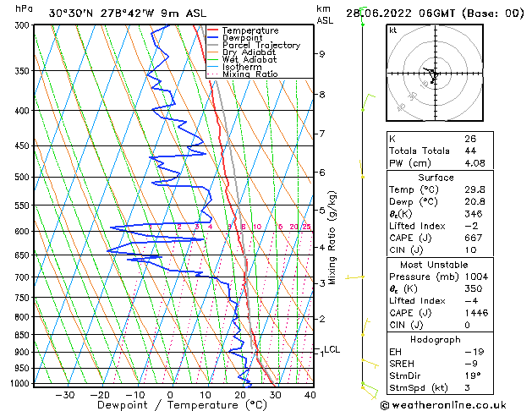Click the 'Most Unstable' section heading

[434, 265]
